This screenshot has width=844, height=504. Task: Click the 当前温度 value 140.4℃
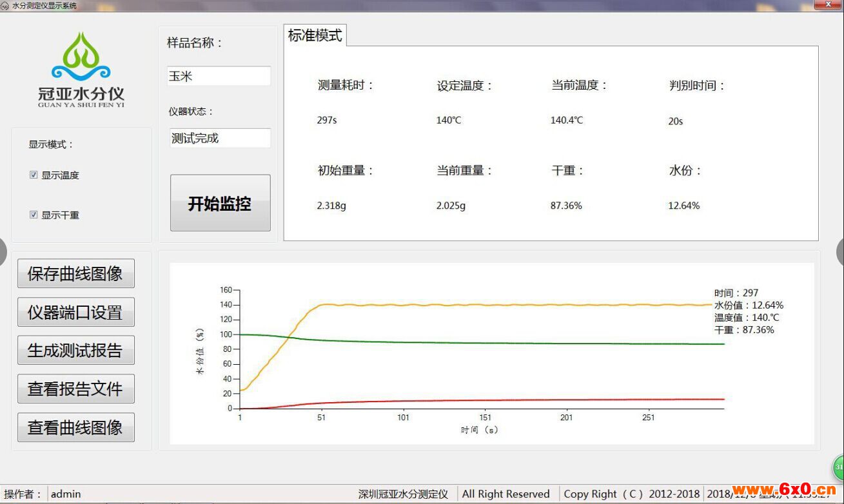pyautogui.click(x=567, y=120)
